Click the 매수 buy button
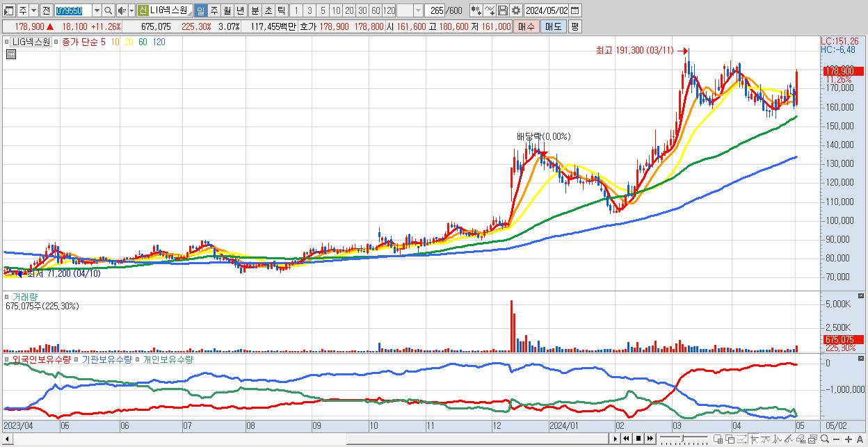The height and width of the screenshot is (447, 868). 527,26
